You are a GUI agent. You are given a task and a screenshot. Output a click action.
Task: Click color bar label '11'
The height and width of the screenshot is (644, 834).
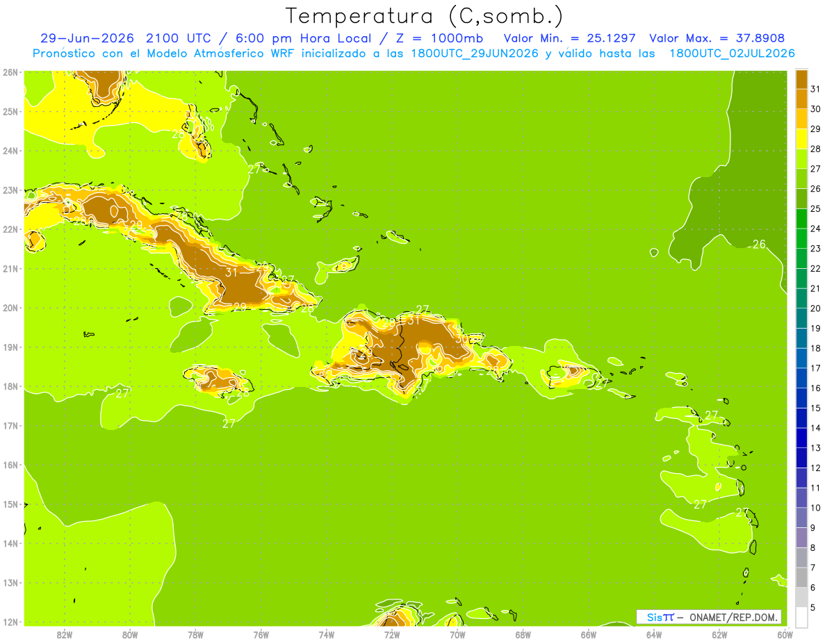815,488
